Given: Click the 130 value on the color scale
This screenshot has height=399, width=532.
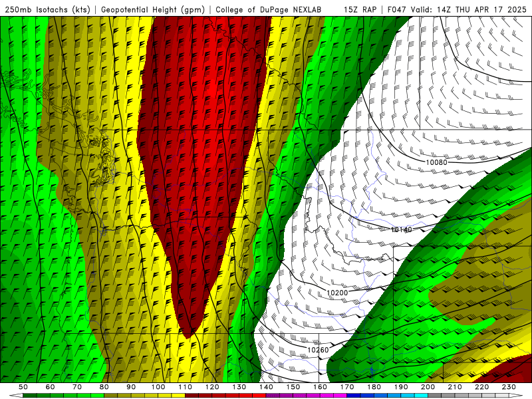Looking at the screenshot, I should click(x=239, y=387).
